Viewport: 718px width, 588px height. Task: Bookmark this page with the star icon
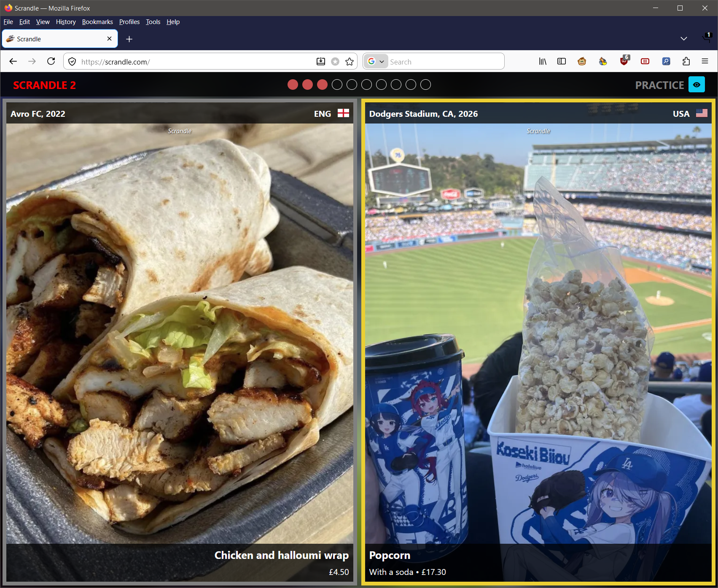(x=350, y=62)
